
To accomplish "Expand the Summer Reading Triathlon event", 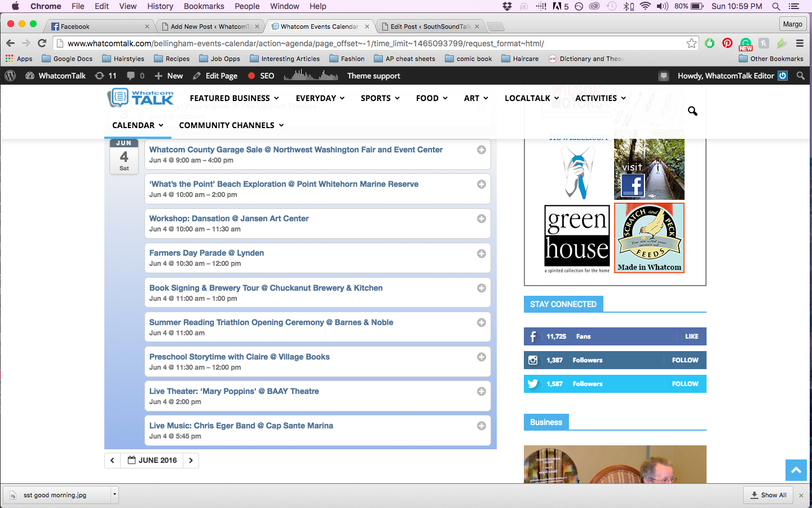I will (x=482, y=322).
